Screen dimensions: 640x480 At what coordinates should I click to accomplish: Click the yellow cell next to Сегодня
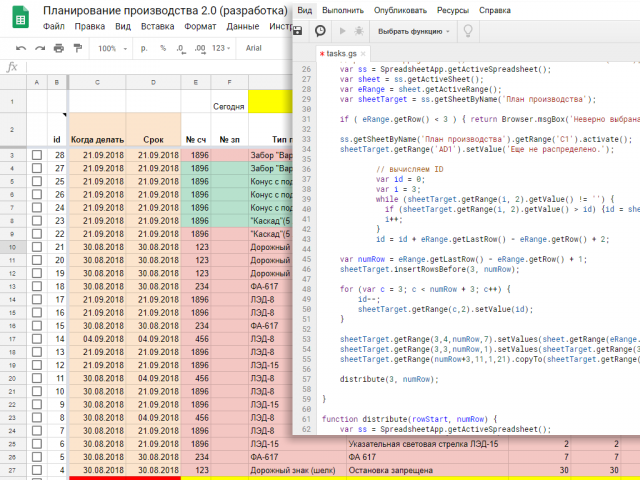click(270, 101)
